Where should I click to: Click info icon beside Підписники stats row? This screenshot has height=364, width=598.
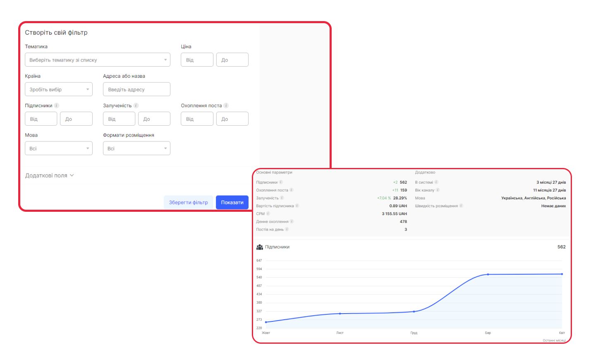tap(281, 182)
